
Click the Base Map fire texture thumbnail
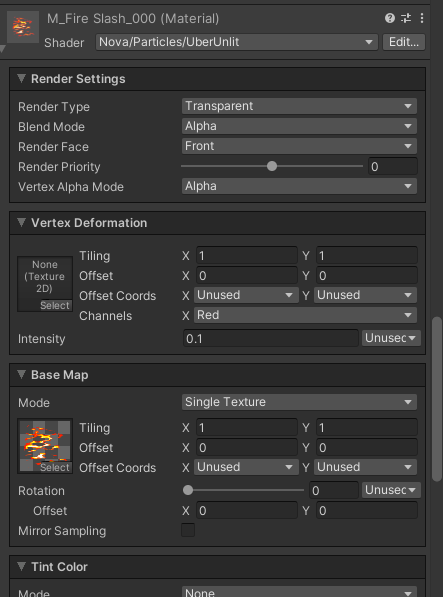[x=45, y=446]
